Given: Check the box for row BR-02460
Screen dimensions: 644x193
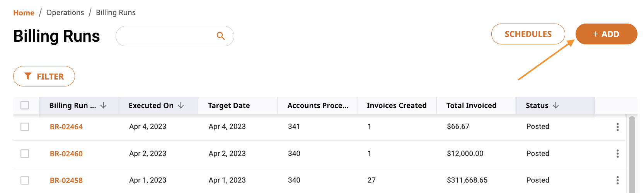Looking at the screenshot, I should [x=25, y=154].
